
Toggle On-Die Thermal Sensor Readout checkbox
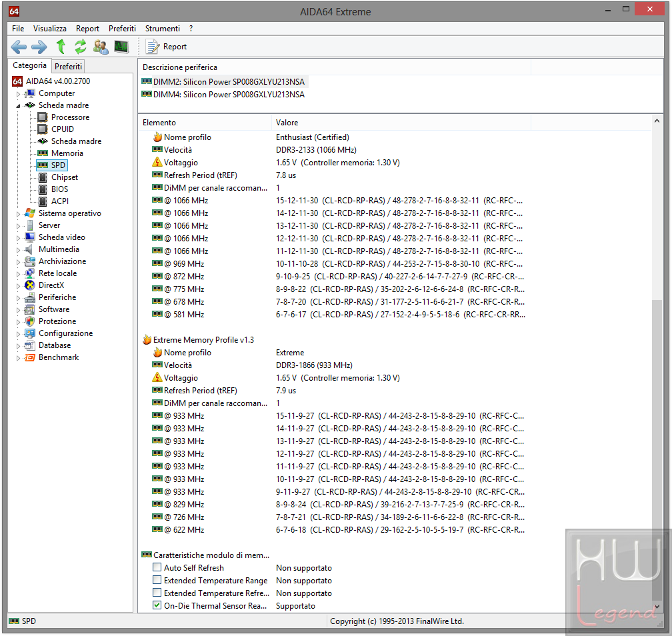[157, 605]
